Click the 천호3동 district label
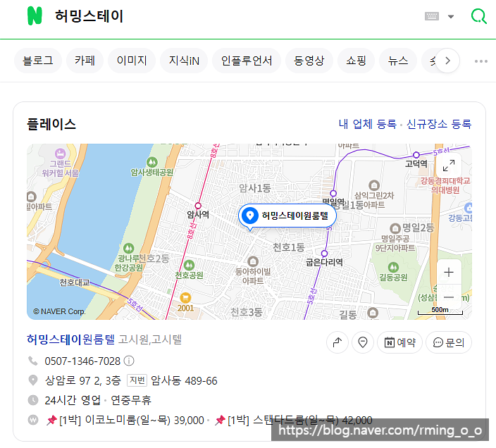Viewport: 496px width, 448px height. (247, 312)
